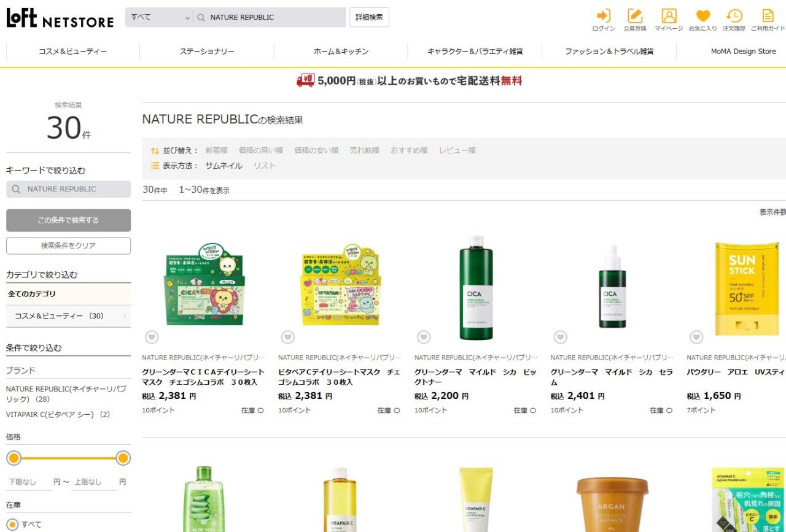Expand the コスメ&ビューティー (30) category chevron

point(125,316)
